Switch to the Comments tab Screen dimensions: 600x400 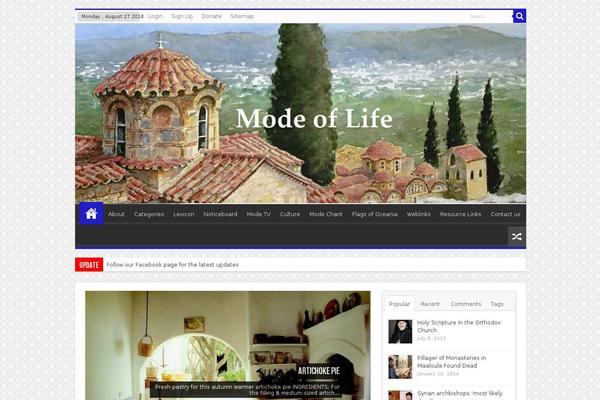(x=466, y=304)
